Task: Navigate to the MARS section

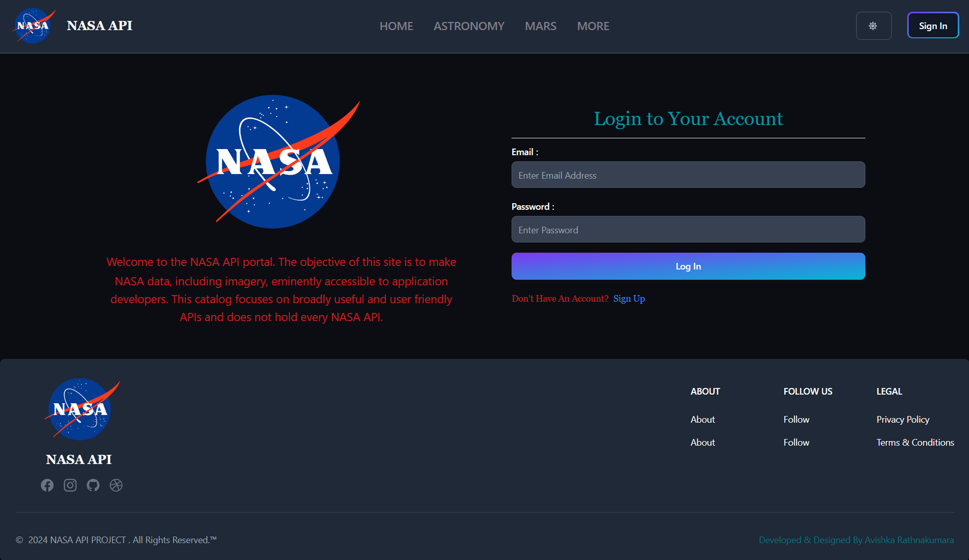Action: [540, 26]
